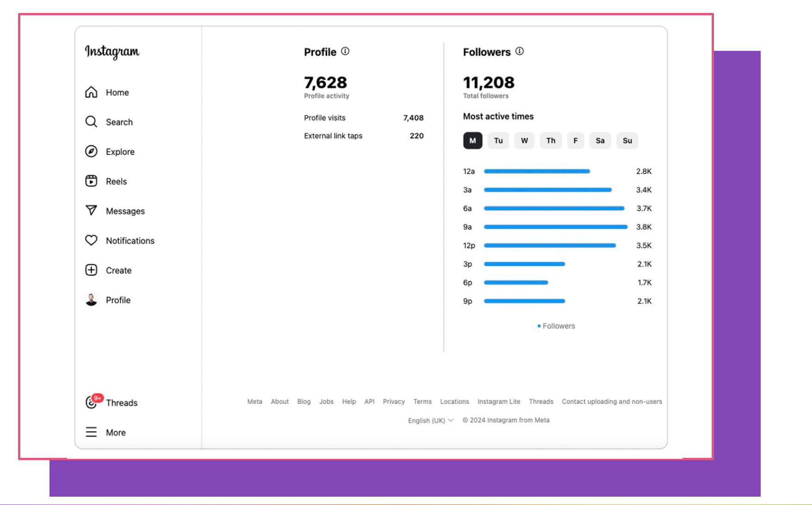Click the Terms footer link
The height and width of the screenshot is (505, 812).
(x=423, y=401)
